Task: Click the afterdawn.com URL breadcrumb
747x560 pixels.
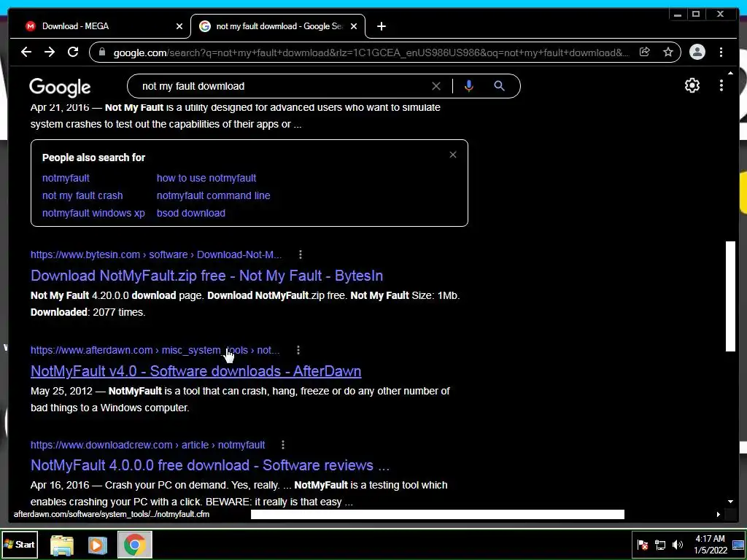Action: click(155, 351)
